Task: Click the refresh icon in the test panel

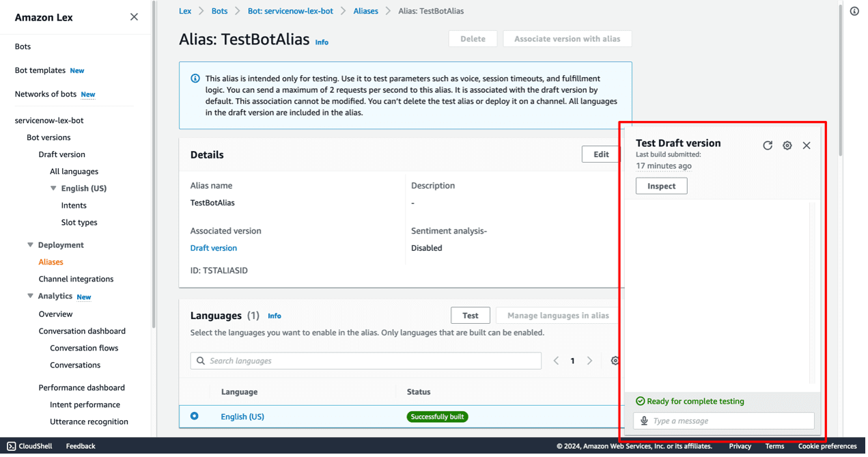Action: [x=768, y=146]
